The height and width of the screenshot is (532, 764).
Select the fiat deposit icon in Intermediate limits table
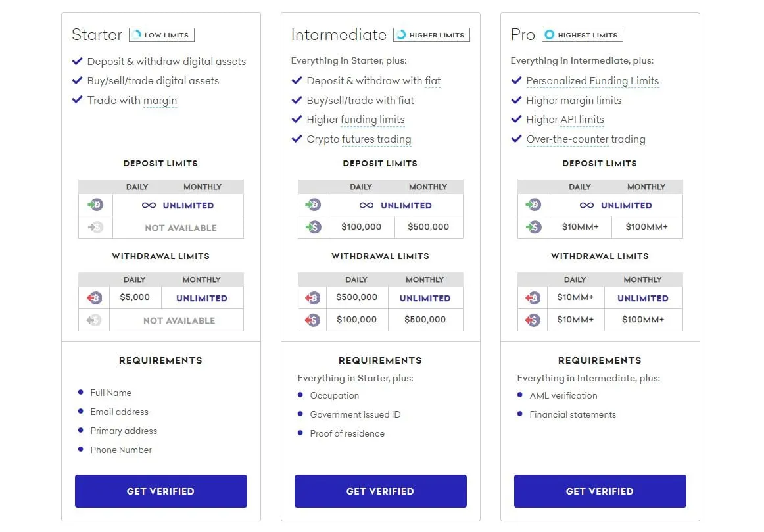click(314, 228)
